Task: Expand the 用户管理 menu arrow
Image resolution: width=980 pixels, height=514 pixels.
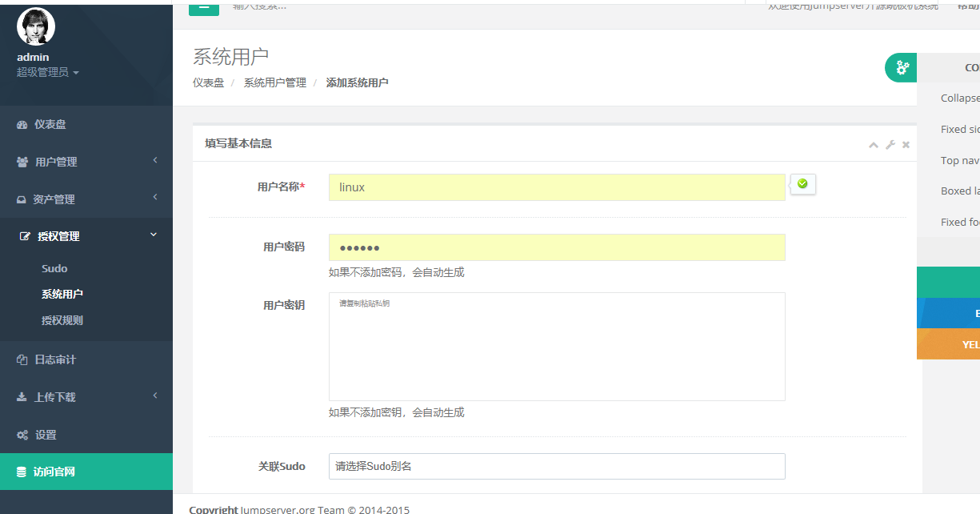Action: [x=154, y=161]
